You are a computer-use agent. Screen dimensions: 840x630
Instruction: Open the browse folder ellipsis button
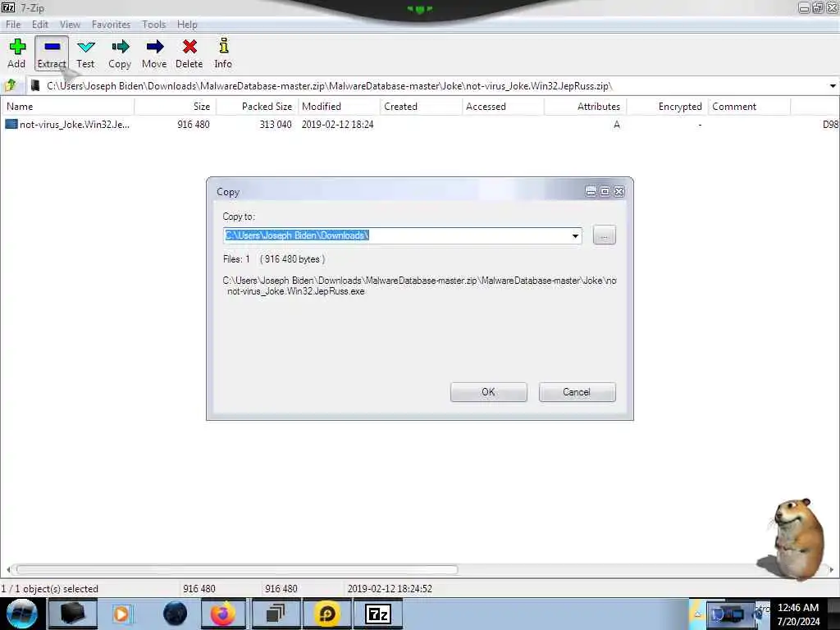pos(605,235)
